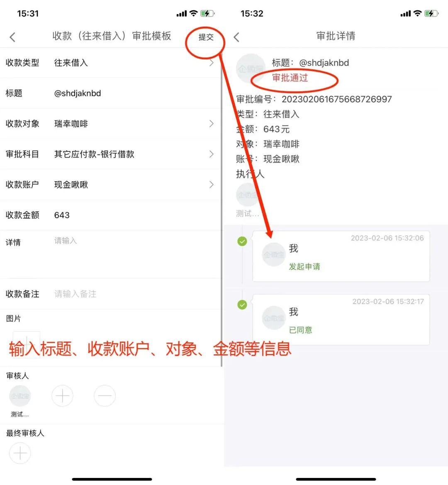Open the 已同意 approval step card
The width and height of the screenshot is (448, 485).
click(341, 319)
